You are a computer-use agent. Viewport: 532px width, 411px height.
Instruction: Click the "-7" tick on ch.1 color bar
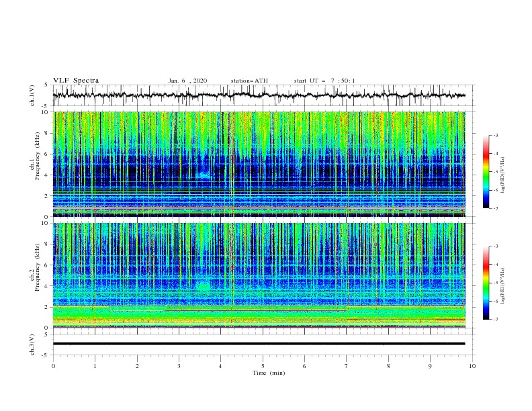[495, 208]
